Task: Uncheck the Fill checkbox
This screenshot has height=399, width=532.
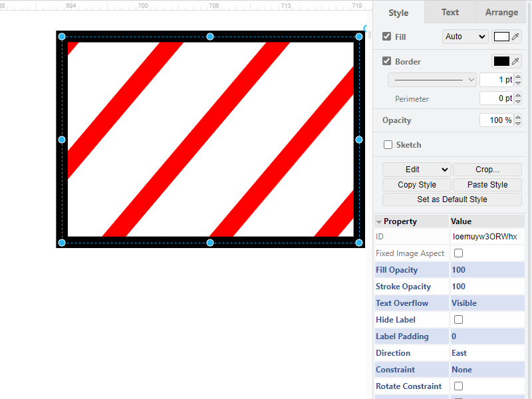Action: 386,37
